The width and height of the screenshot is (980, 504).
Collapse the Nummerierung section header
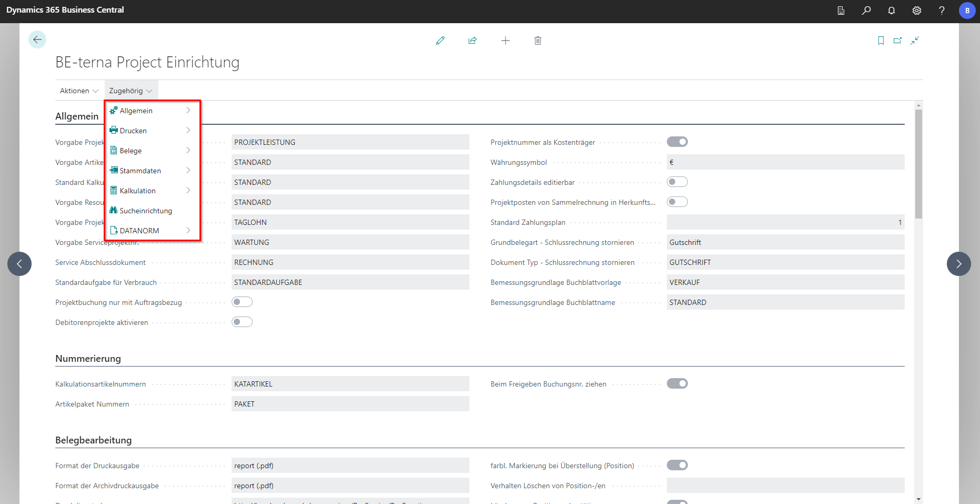click(x=88, y=359)
